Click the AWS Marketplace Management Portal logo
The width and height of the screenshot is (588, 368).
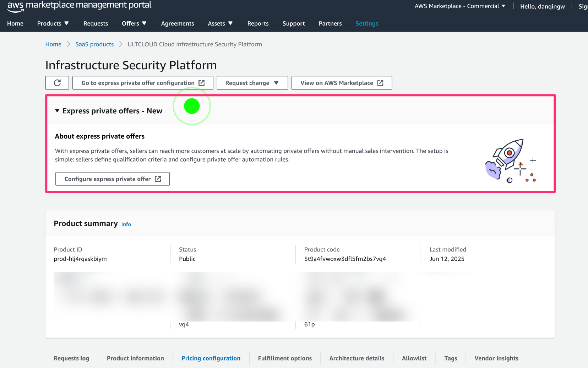(79, 6)
